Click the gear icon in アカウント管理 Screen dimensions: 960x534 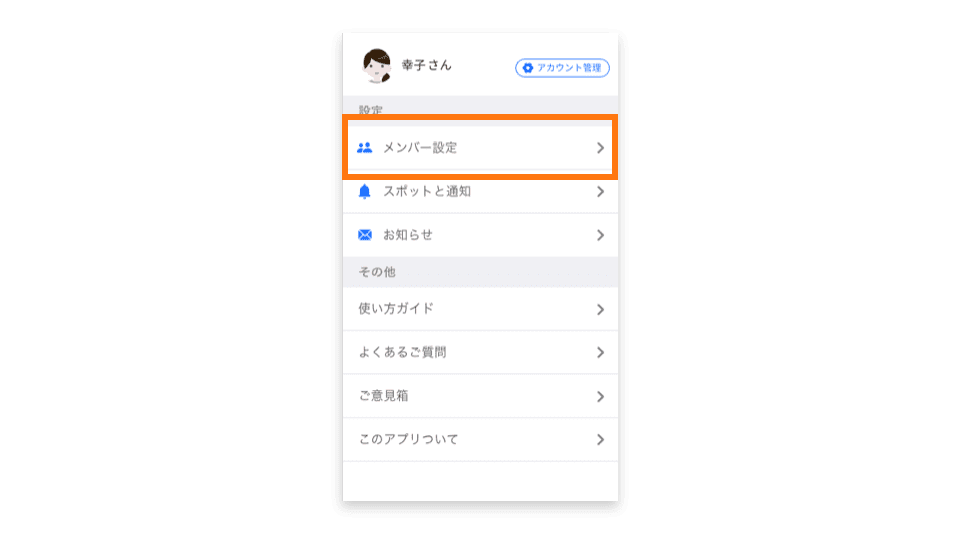click(528, 68)
